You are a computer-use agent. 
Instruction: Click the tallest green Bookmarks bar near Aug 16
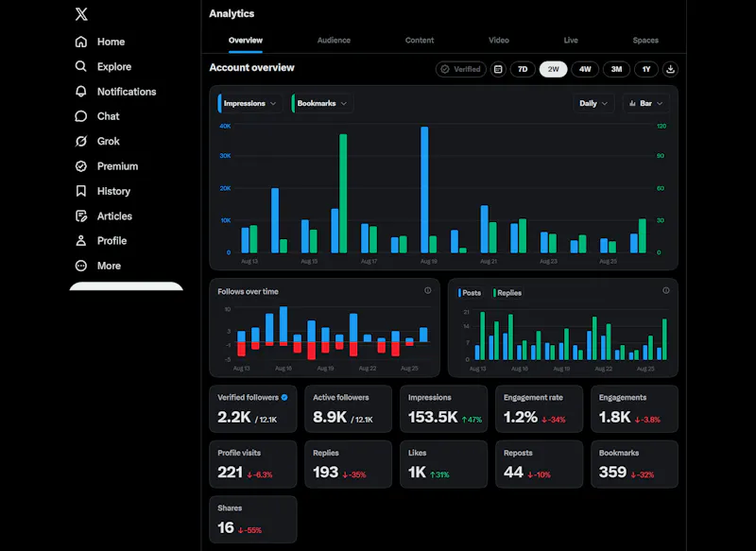(343, 194)
